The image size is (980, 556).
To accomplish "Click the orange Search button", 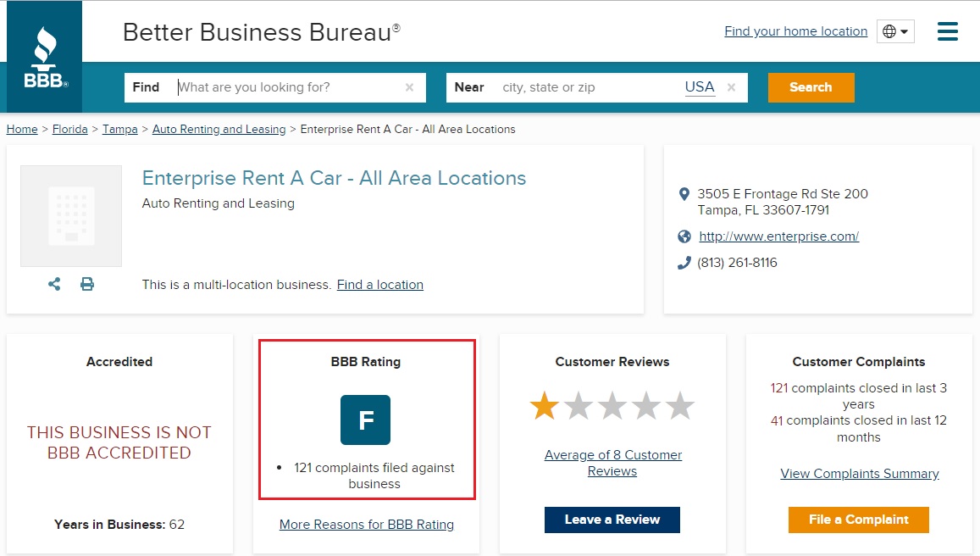I will 811,87.
